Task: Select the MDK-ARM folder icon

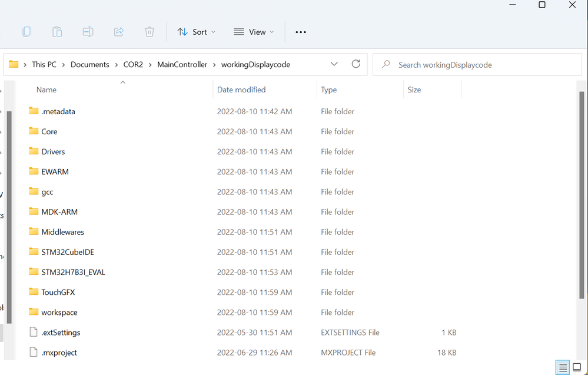Action: [x=34, y=211]
